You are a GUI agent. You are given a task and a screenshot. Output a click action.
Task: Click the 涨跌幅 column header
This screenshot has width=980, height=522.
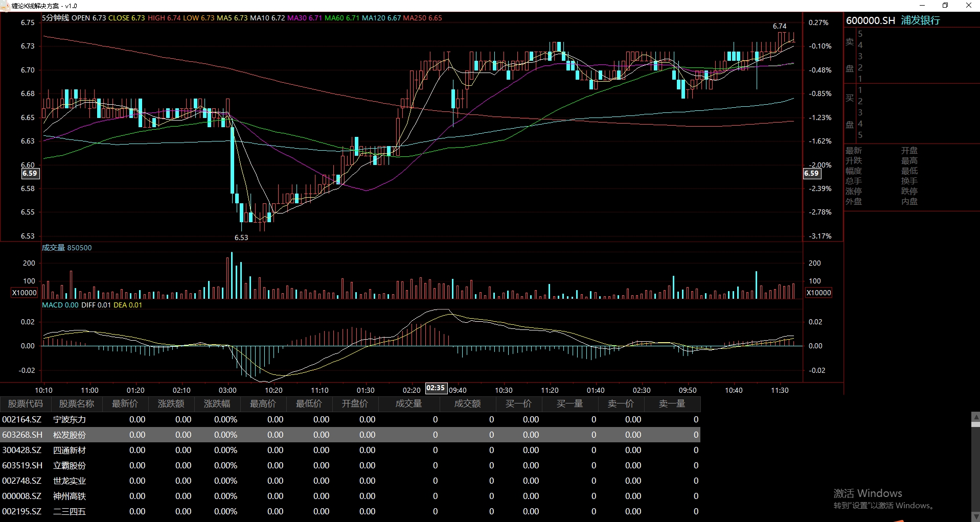217,404
